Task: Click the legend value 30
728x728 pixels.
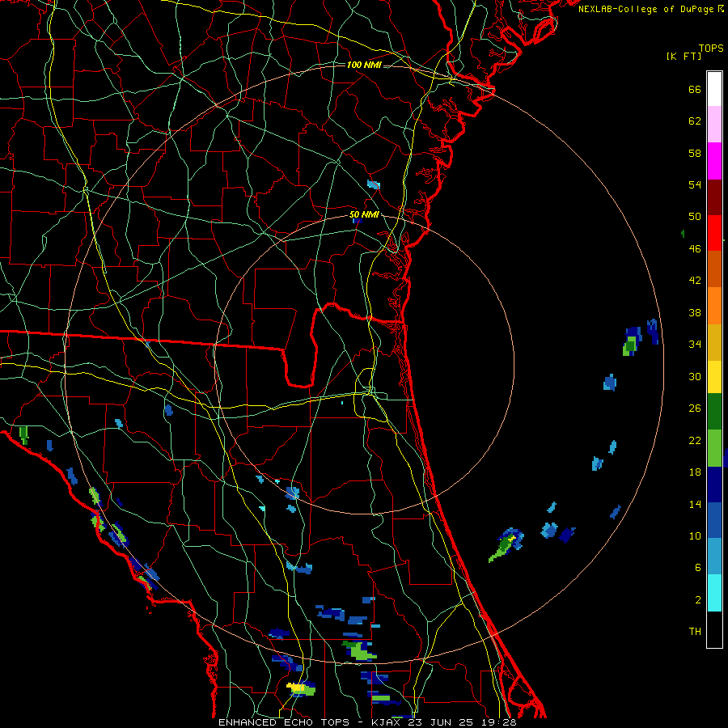Action: tap(695, 376)
